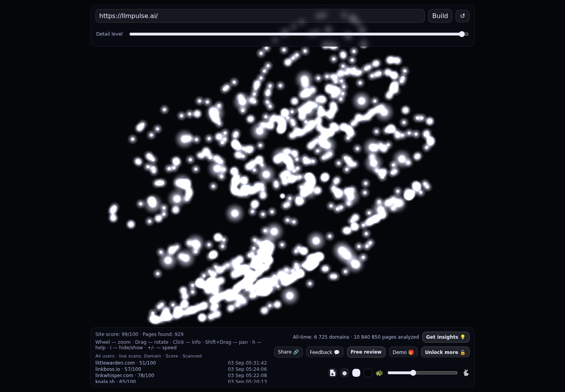Click the Site score 99/100 text

117,334
